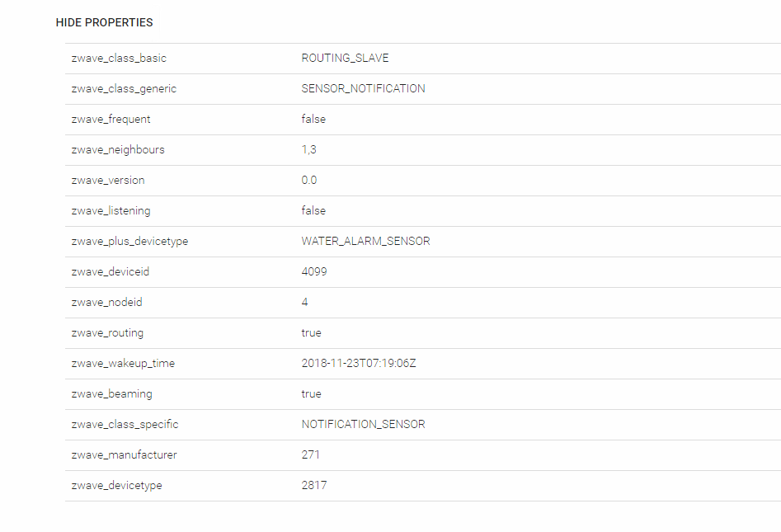
Task: Select the false value for zwave_listening
Action: (313, 211)
